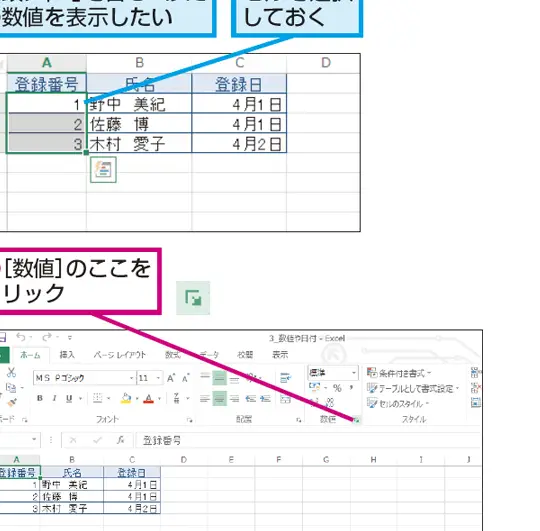This screenshot has height=531, width=540.
Task: Toggle Bold formatting button
Action: pyautogui.click(x=40, y=398)
